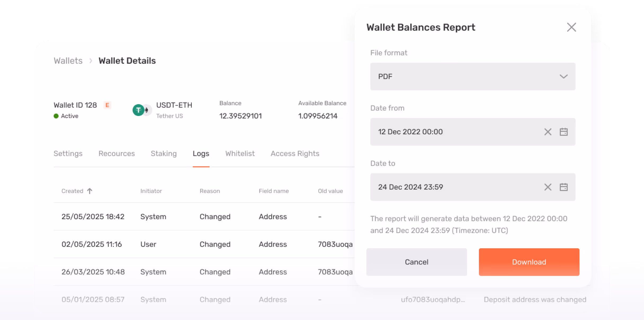Sort by Created column arrow
Viewport: 644px width, 320px height.
point(90,191)
